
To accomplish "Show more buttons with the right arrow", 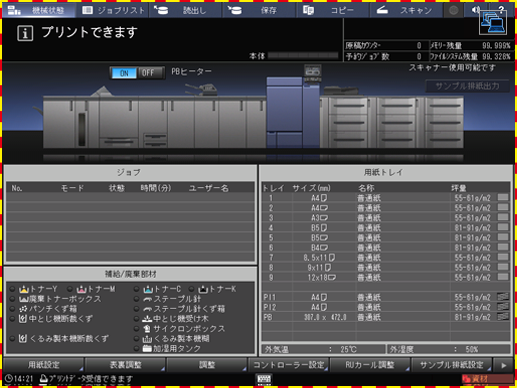I will click(x=504, y=365).
